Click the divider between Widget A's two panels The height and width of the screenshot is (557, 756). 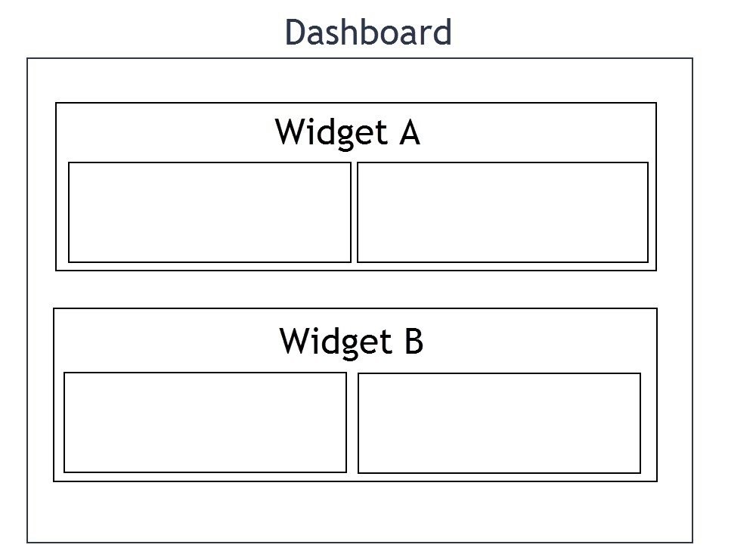[x=354, y=212]
